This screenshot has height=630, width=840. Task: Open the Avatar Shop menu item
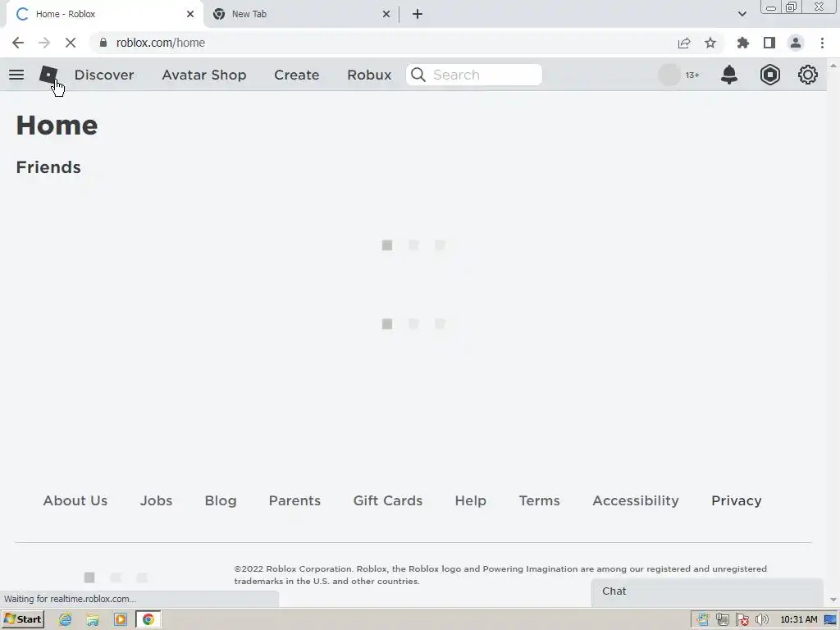point(204,75)
